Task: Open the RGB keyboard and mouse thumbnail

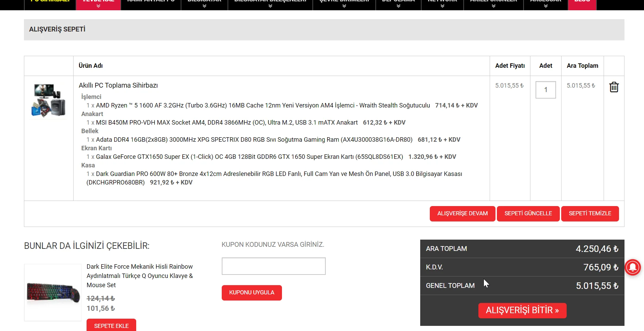Action: pos(53,293)
